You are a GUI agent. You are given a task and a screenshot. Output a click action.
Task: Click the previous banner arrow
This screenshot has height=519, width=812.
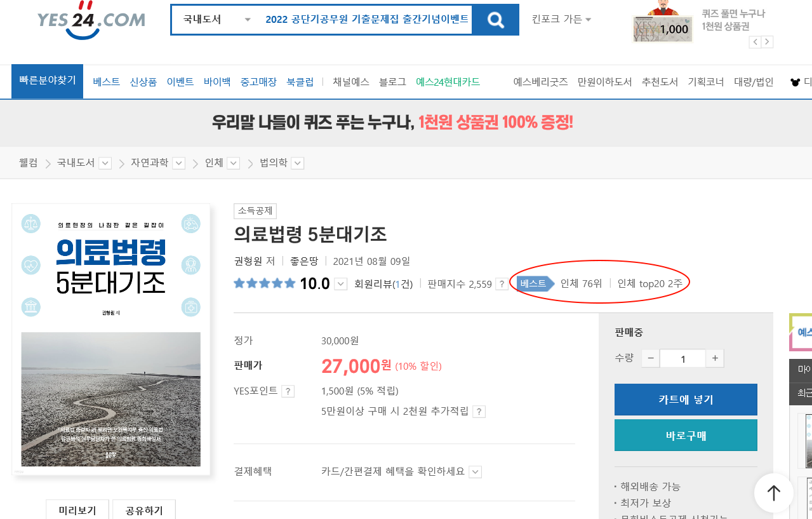pos(755,42)
